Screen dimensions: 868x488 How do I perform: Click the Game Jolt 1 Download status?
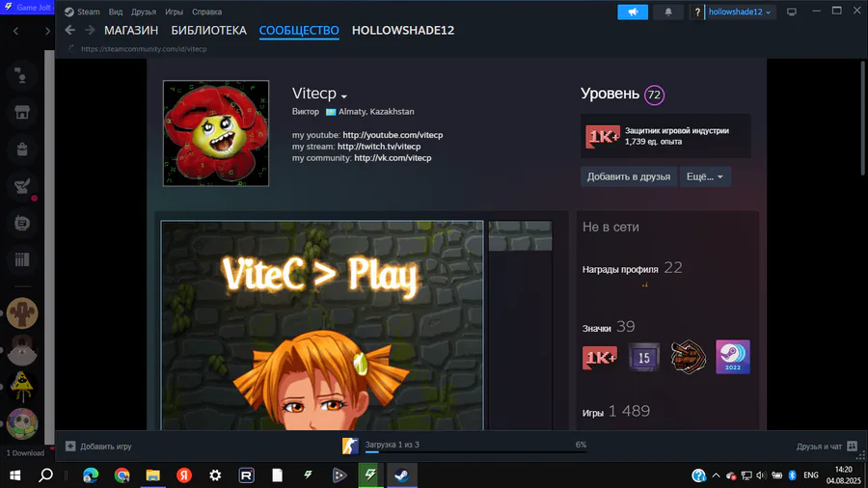(25, 452)
